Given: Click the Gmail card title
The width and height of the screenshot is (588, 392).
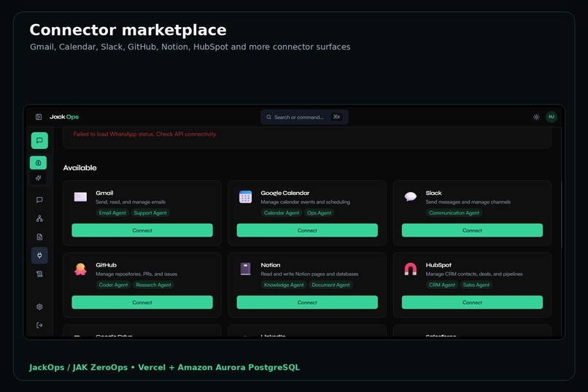Looking at the screenshot, I should [x=104, y=193].
